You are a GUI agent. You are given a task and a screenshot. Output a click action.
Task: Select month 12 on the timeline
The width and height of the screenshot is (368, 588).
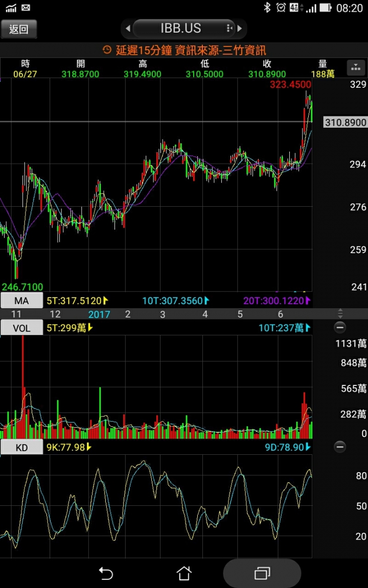(x=55, y=314)
